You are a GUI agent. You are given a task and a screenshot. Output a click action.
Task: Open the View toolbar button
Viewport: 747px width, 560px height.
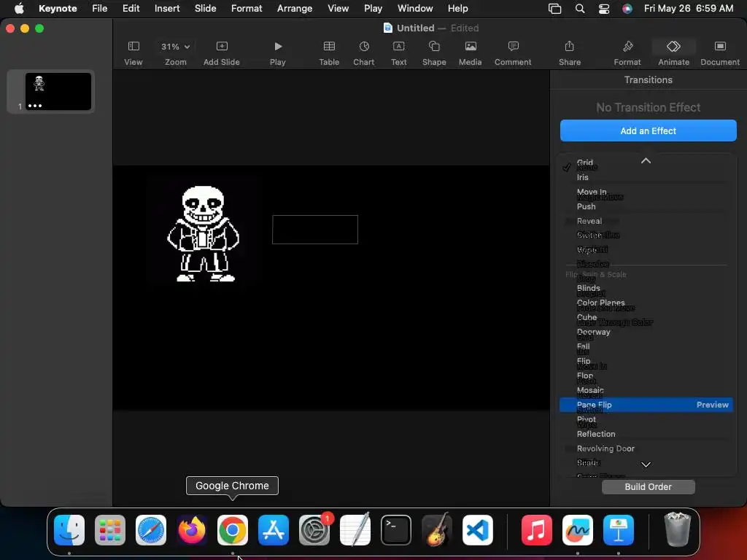click(x=133, y=53)
